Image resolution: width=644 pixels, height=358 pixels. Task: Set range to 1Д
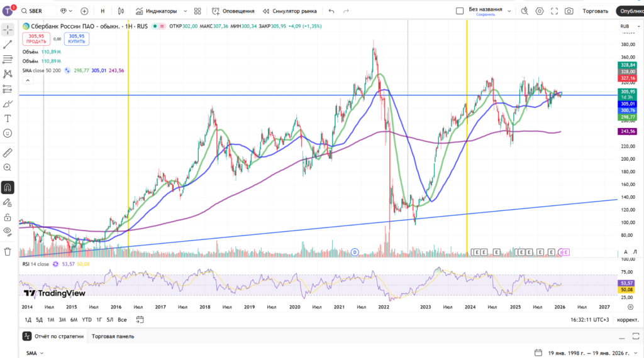click(28, 320)
